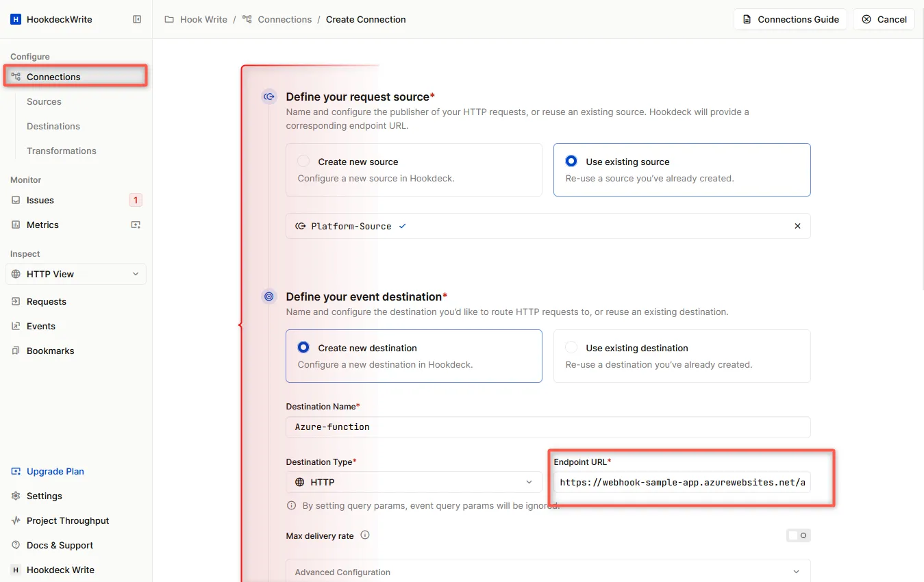
Task: Open the Destination Type HTTP dropdown
Action: [414, 482]
